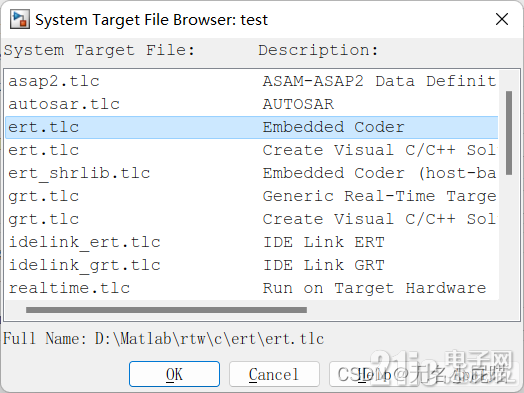Click the Description column header
The height and width of the screenshot is (393, 524).
(x=318, y=50)
